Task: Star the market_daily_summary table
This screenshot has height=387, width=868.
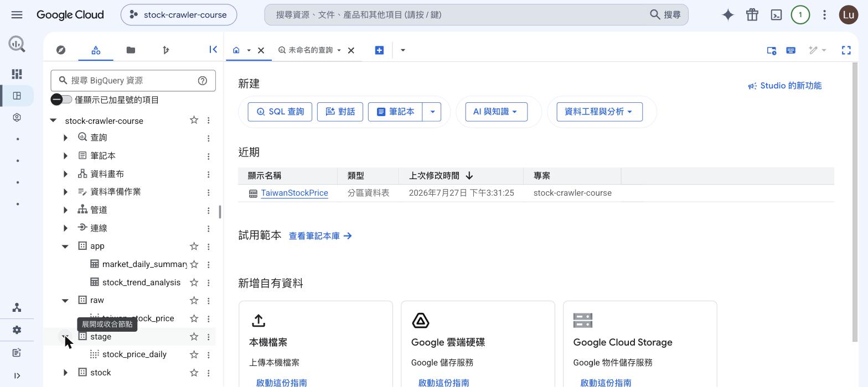Action: click(194, 264)
